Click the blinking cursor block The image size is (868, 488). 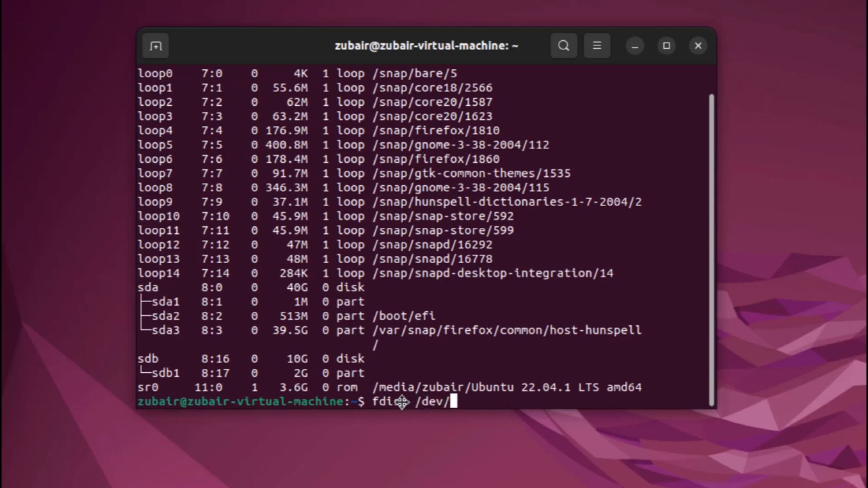453,401
